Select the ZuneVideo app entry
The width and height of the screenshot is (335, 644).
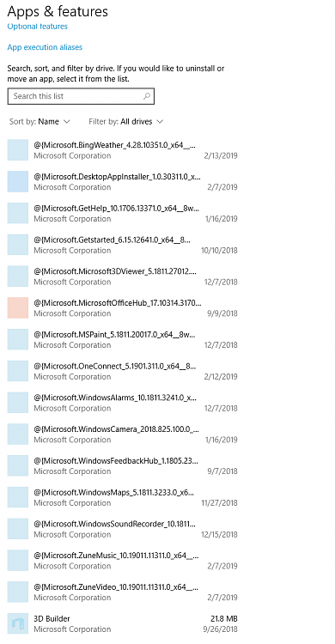(123, 592)
